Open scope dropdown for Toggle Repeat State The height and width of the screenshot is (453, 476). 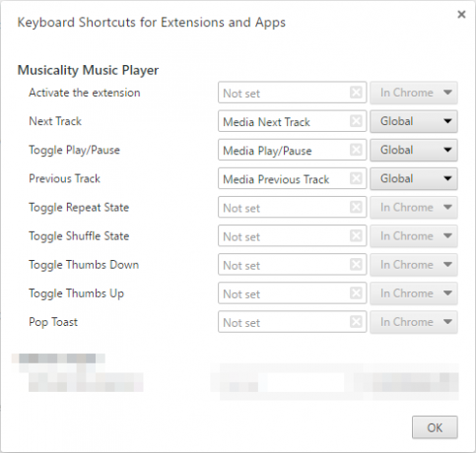point(414,207)
